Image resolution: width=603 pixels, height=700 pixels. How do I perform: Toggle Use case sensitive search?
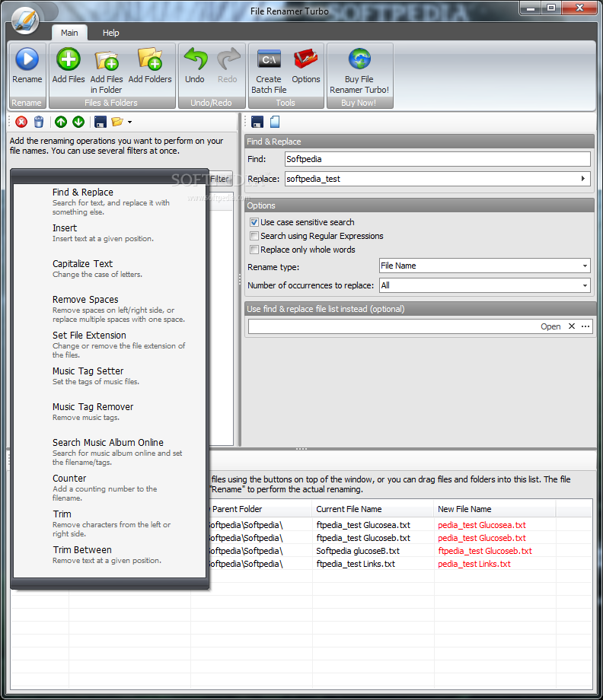(x=254, y=222)
